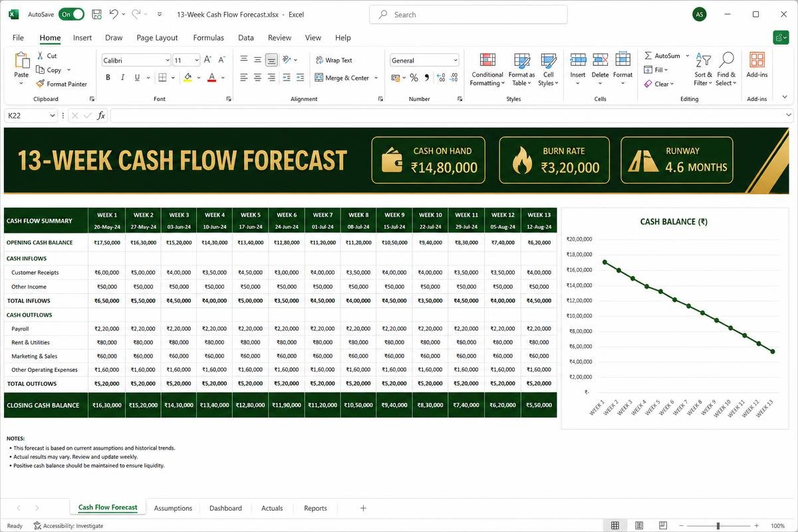Toggle Wrap Text
The height and width of the screenshot is (532, 798).
334,60
